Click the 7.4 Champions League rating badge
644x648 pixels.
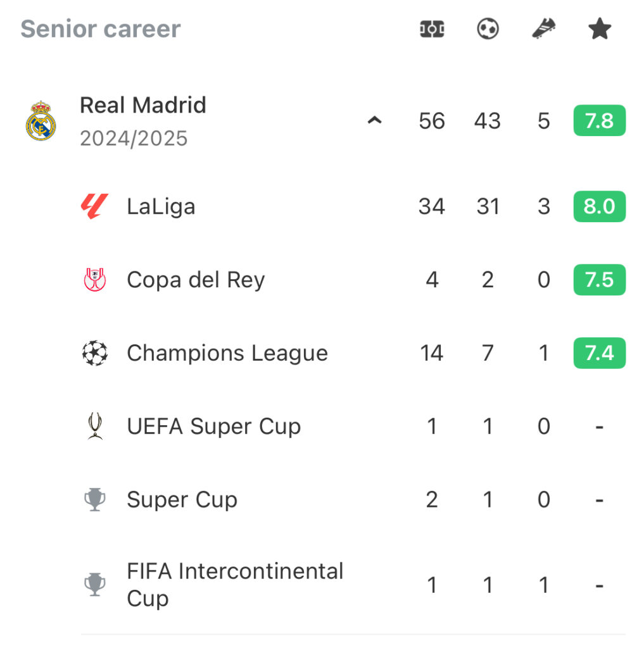point(599,353)
